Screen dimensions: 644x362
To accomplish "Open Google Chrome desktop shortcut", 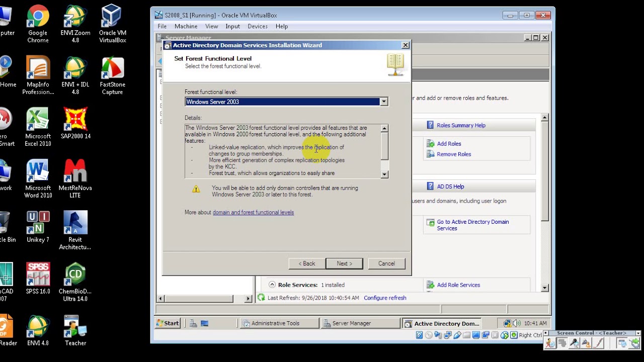I will pos(38,24).
